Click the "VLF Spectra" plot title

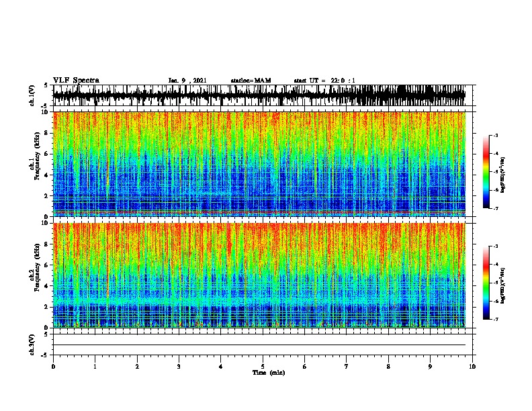click(76, 80)
